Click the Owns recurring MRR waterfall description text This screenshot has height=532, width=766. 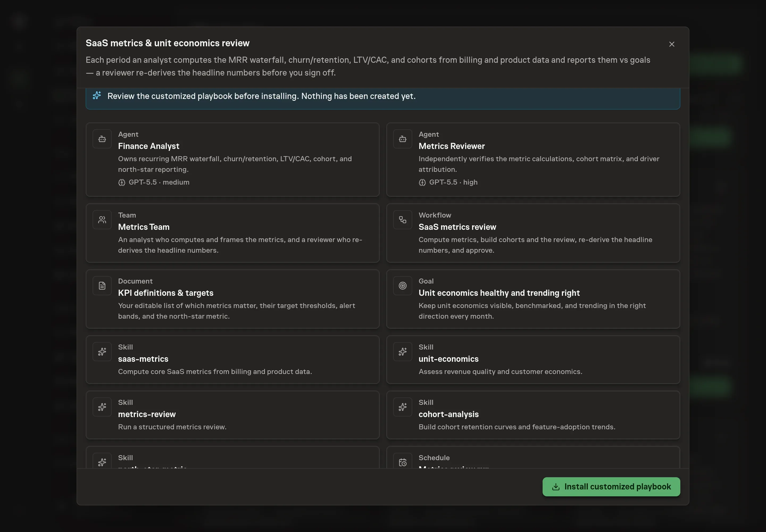click(x=235, y=164)
